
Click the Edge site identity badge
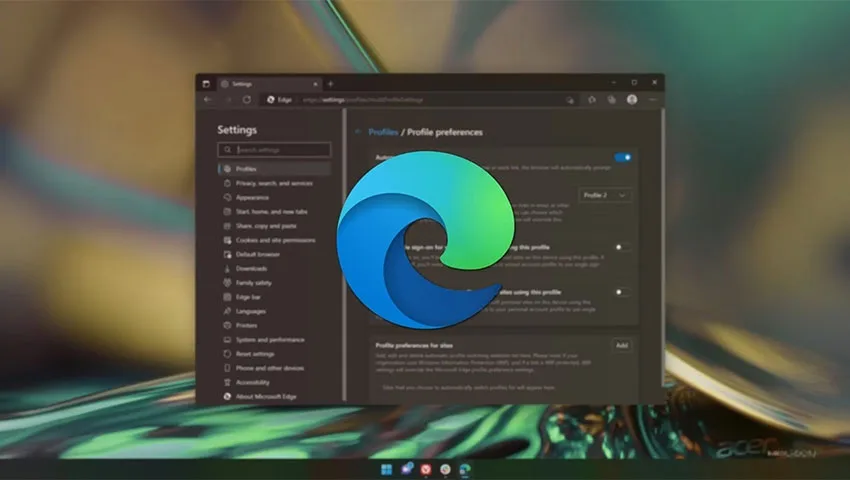(x=279, y=100)
